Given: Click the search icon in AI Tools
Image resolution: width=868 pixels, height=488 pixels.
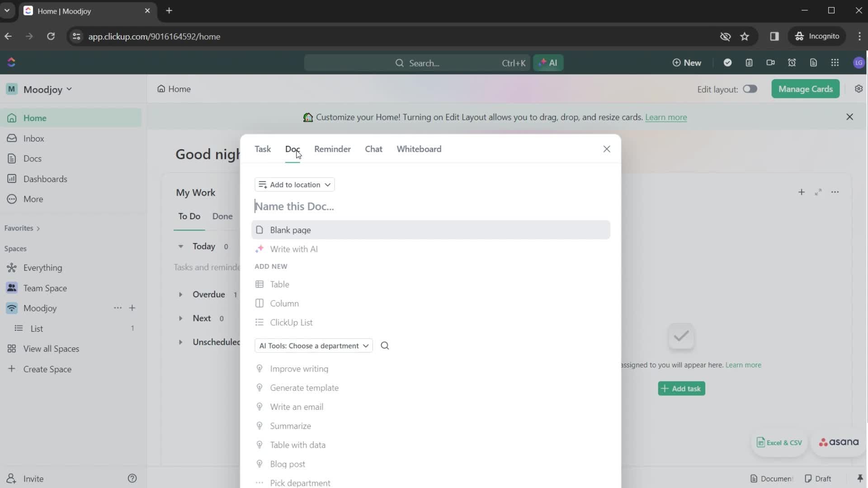Looking at the screenshot, I should coord(385,346).
